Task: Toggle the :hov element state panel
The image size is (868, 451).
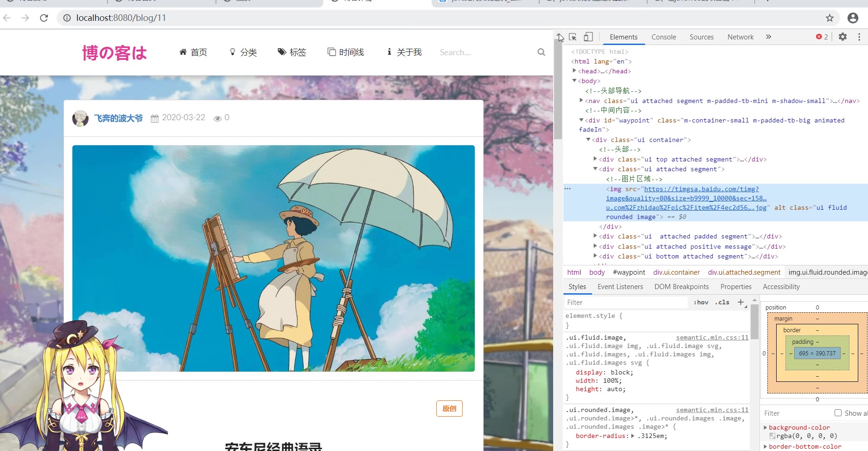Action: point(701,302)
